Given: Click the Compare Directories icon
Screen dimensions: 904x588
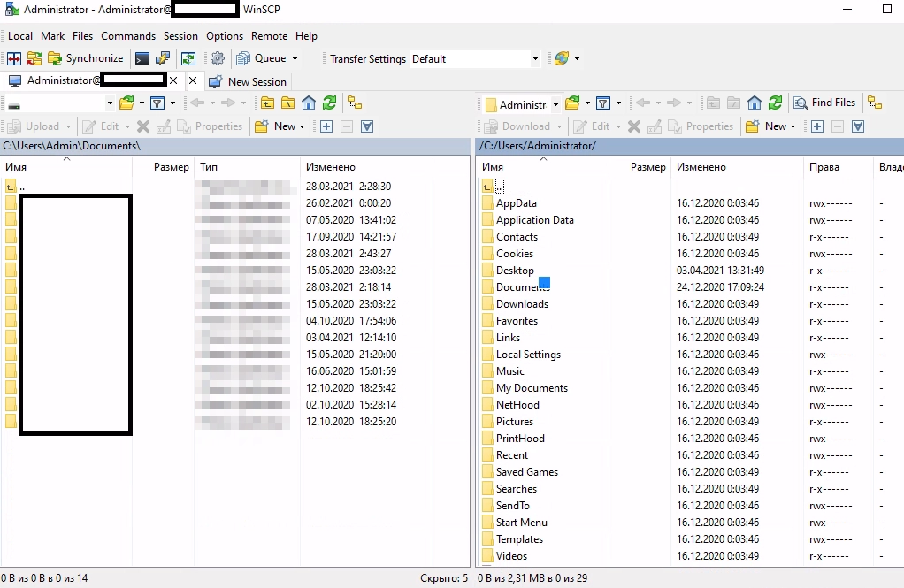Looking at the screenshot, I should pyautogui.click(x=14, y=58).
